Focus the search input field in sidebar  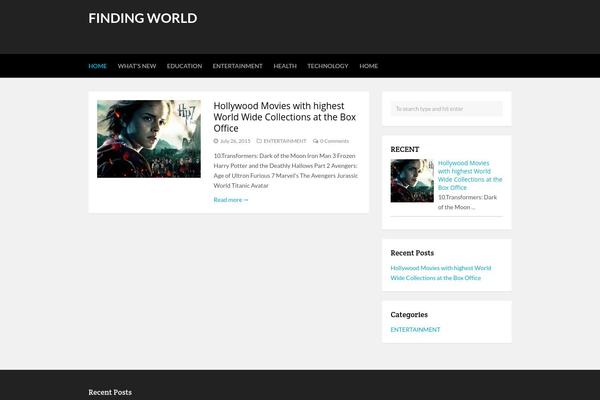click(447, 109)
